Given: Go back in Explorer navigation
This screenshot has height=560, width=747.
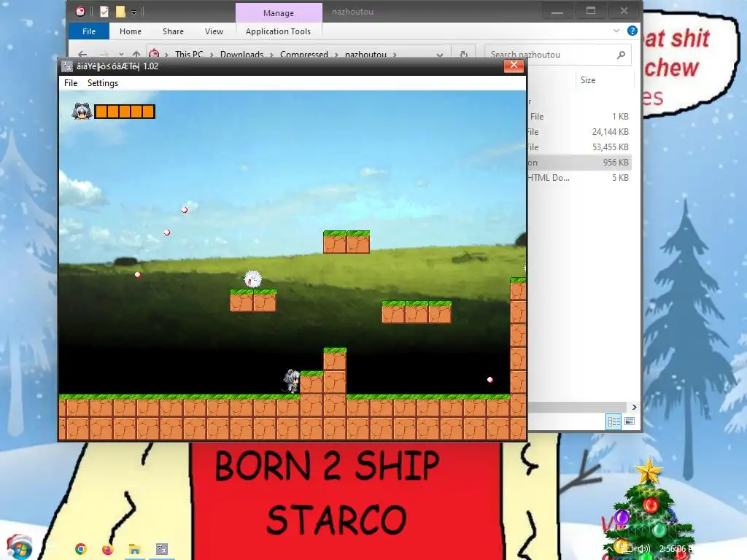Looking at the screenshot, I should 82,54.
